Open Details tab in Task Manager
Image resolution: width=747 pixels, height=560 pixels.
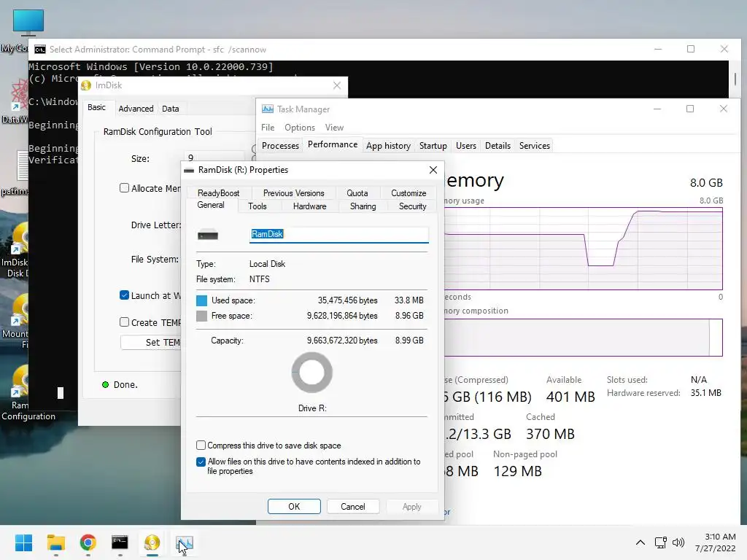(498, 146)
